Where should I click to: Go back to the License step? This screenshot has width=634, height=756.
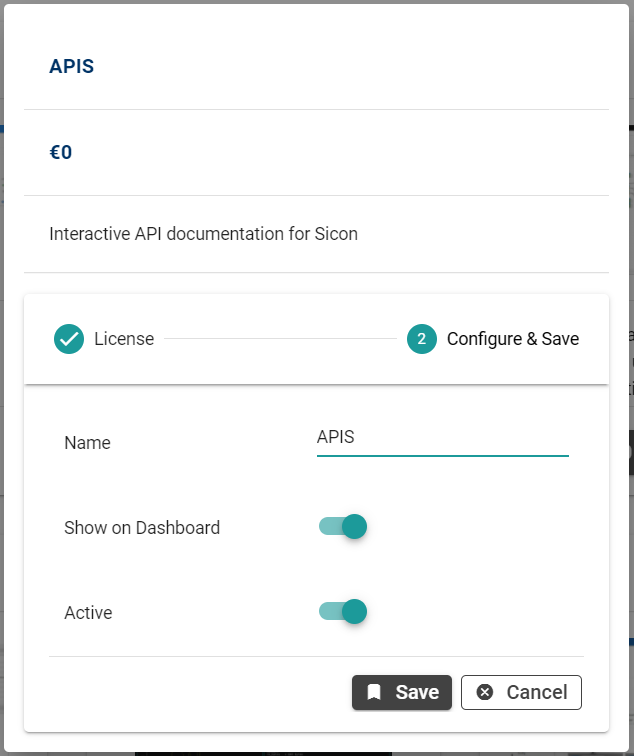pyautogui.click(x=123, y=339)
